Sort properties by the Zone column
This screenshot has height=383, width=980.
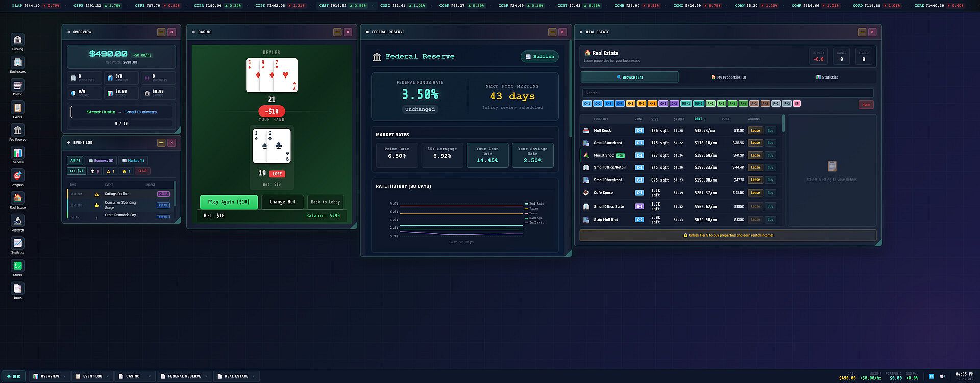click(x=639, y=119)
